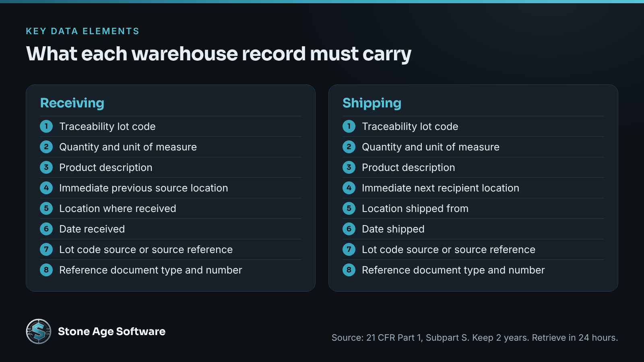Select badge 2 next to Receiving's Quantity row
Image resolution: width=644 pixels, height=362 pixels.
click(x=46, y=147)
